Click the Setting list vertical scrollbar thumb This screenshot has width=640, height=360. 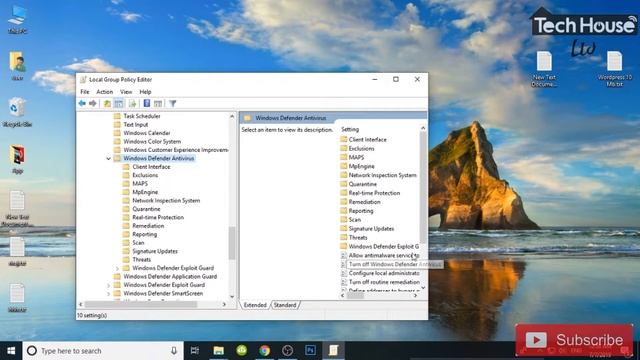[x=423, y=187]
